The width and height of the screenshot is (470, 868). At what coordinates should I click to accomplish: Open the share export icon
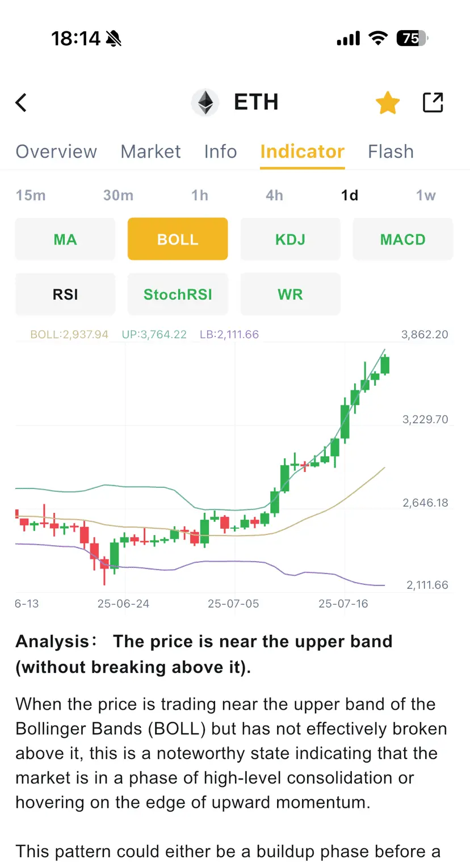(x=433, y=102)
